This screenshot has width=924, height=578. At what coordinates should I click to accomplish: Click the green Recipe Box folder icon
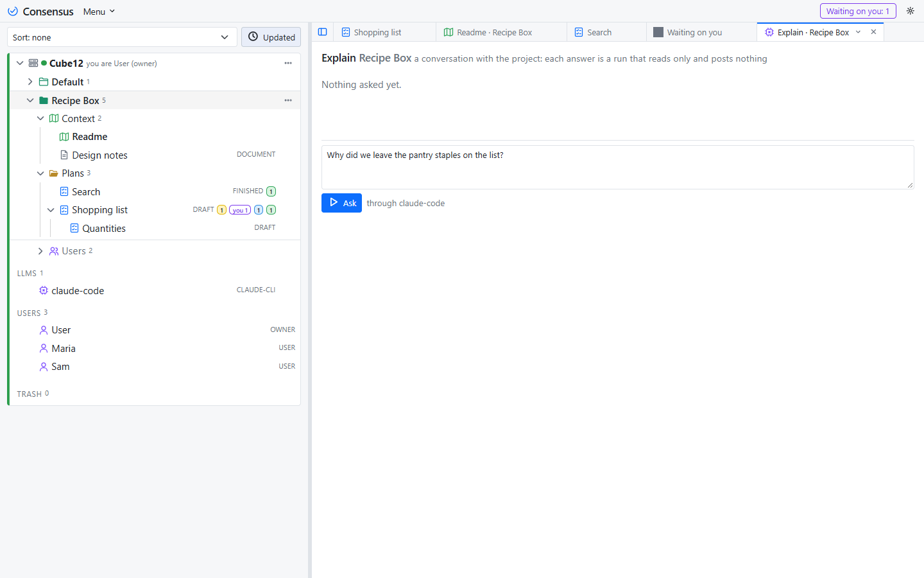point(44,100)
